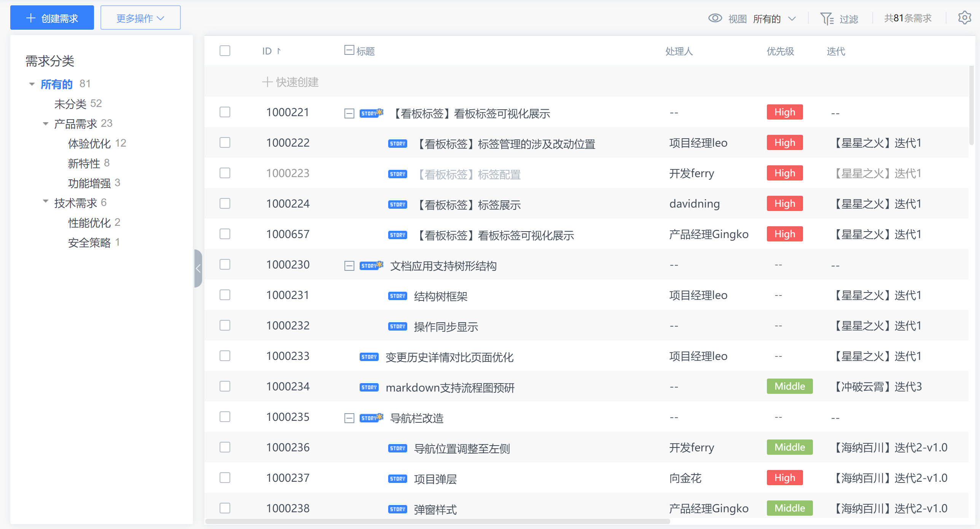The height and width of the screenshot is (529, 980).
Task: Click the 迭代 column header
Action: tap(836, 51)
